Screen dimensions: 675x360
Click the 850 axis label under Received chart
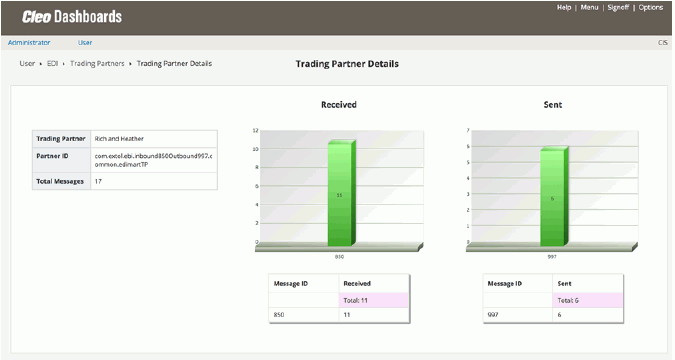click(339, 257)
